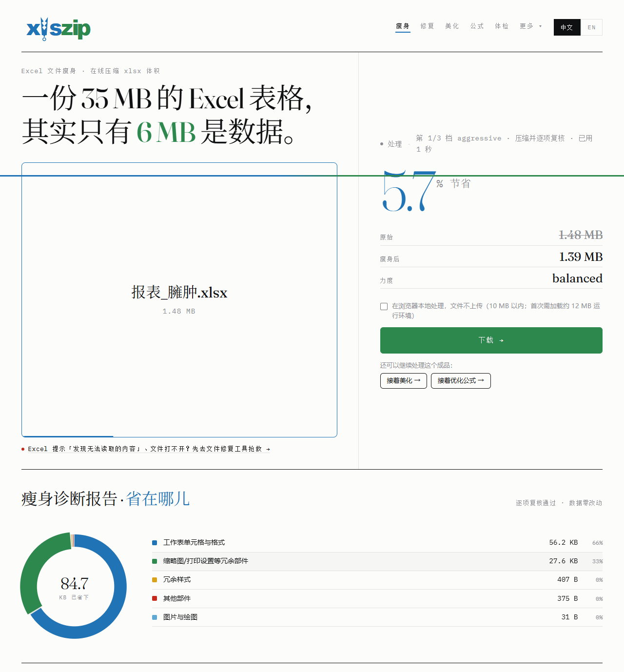Viewport: 624px width, 672px height.
Task: Click the 逐项复核通过 status text
Action: coord(536,503)
